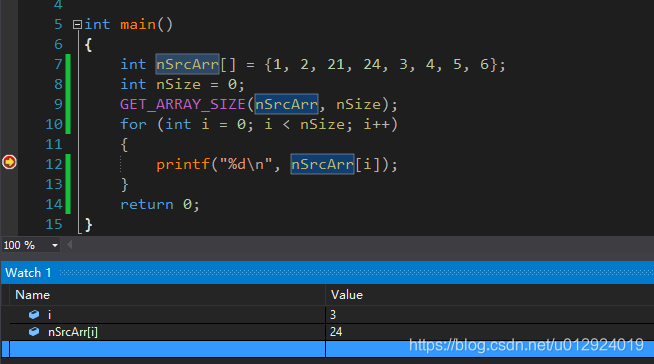
Task: Click the cube icon beside i
Action: click(x=34, y=314)
